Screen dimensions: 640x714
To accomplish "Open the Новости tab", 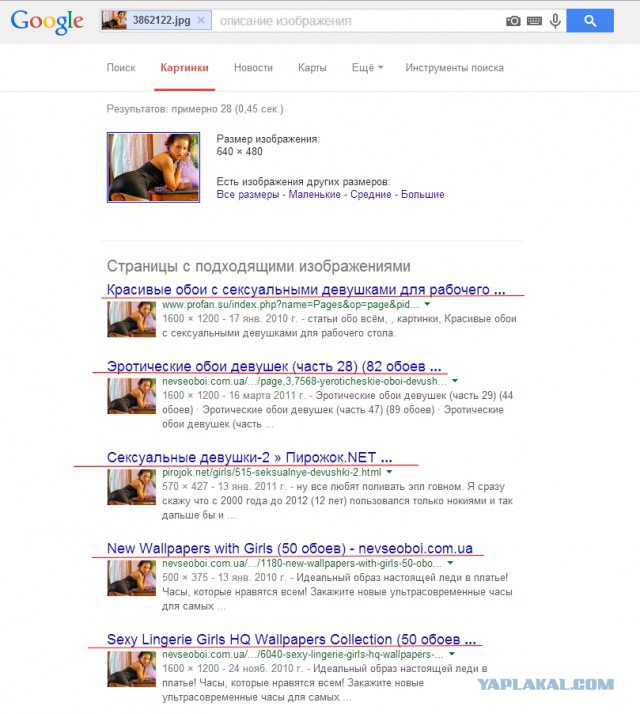I will [x=253, y=68].
